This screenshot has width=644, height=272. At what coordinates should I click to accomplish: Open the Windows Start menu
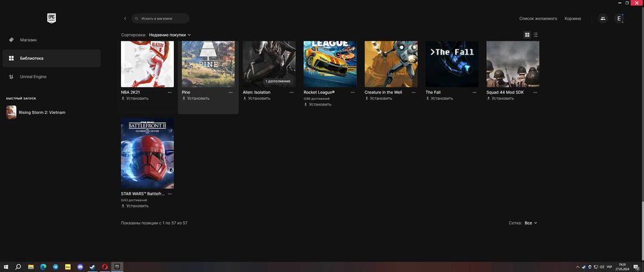point(6,267)
